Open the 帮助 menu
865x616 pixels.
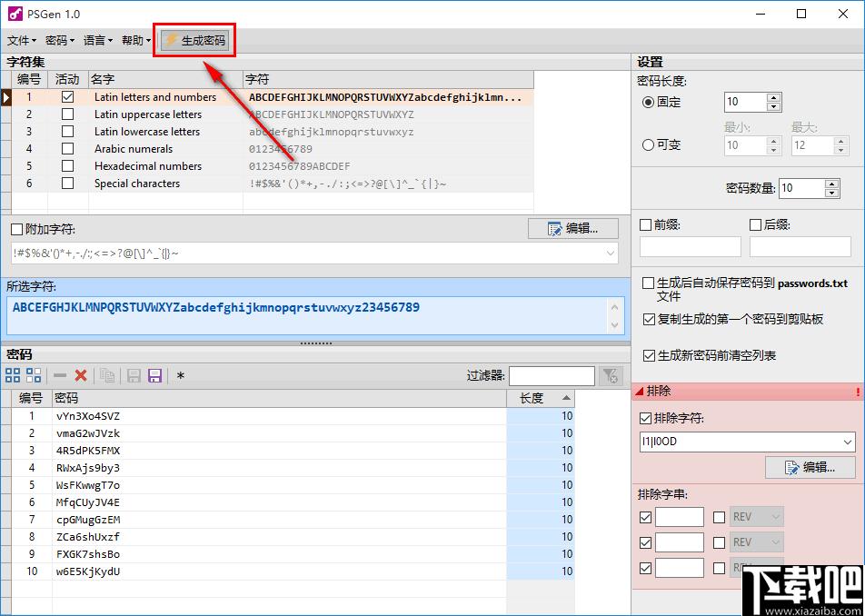coord(136,40)
